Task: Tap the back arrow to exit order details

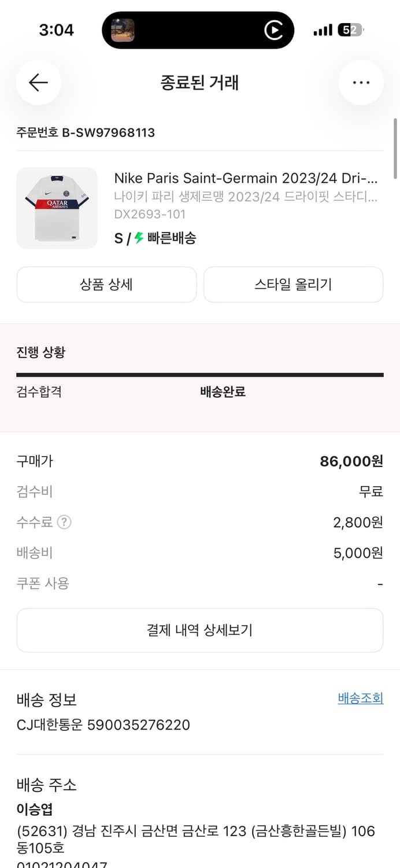Action: coord(38,83)
